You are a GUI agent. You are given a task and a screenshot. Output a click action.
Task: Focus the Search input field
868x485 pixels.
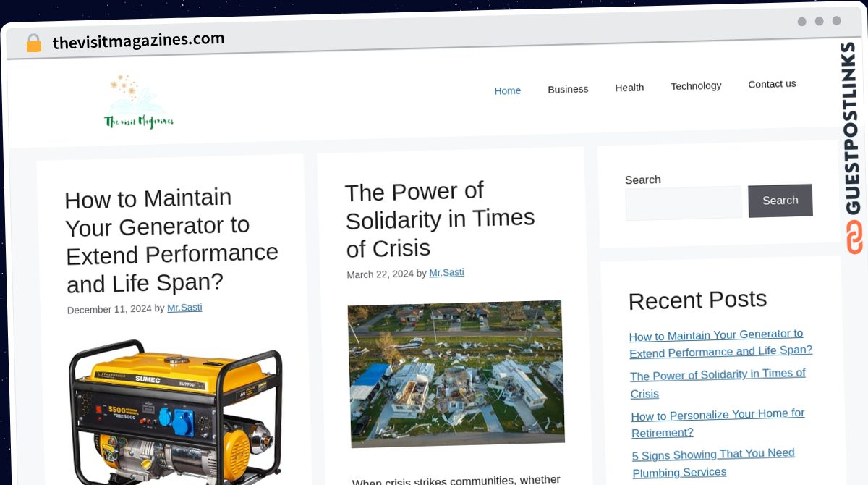coord(684,203)
